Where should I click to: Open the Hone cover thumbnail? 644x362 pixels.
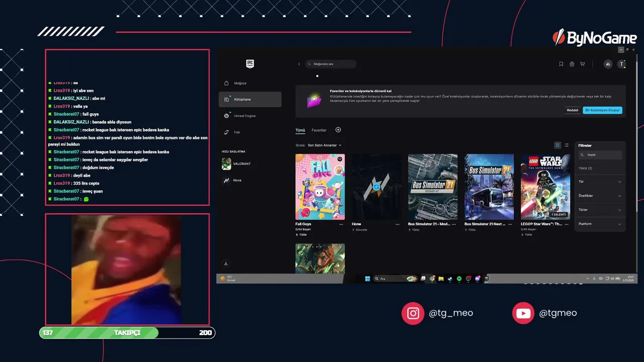(x=376, y=187)
